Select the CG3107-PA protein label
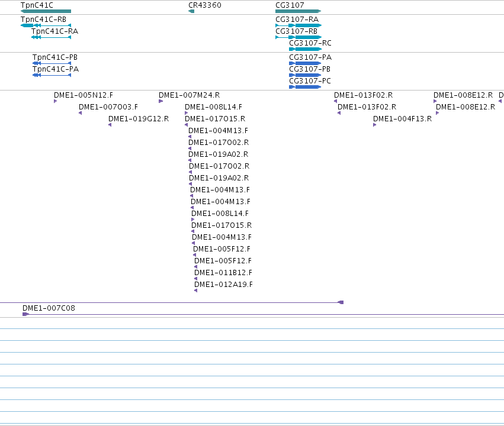 point(310,57)
